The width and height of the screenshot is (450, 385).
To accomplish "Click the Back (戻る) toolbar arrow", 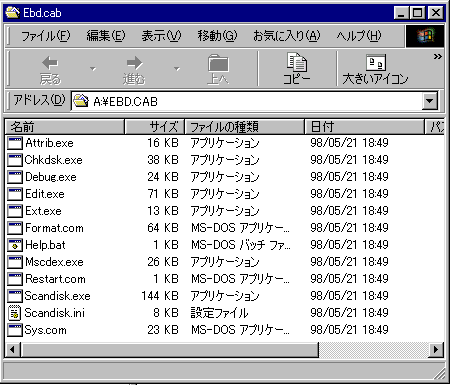I will pyautogui.click(x=50, y=62).
